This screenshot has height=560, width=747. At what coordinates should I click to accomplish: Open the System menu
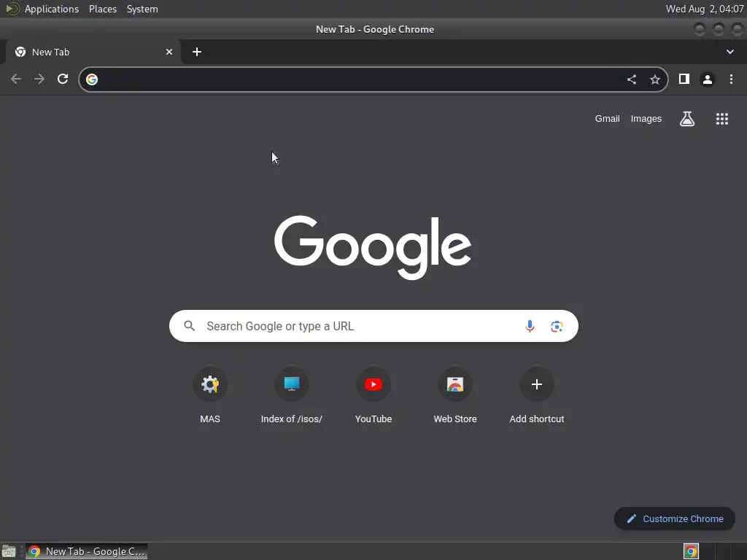pyautogui.click(x=142, y=9)
